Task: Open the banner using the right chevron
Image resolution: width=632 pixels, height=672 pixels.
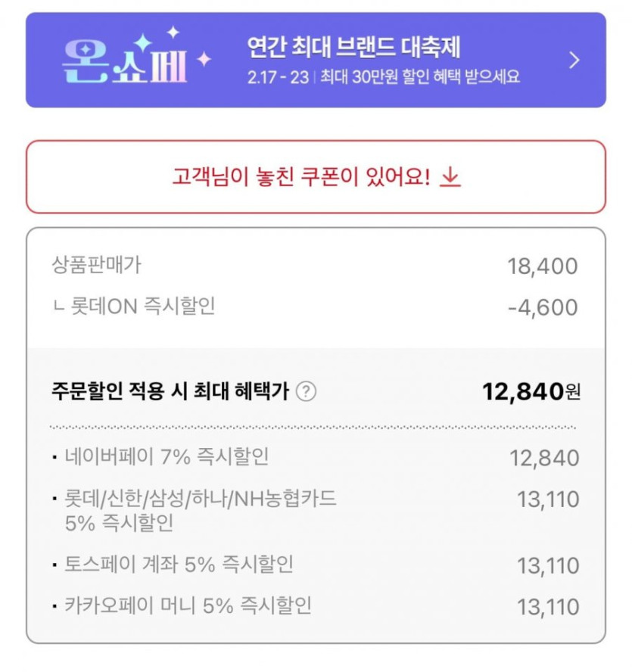Action: point(574,60)
